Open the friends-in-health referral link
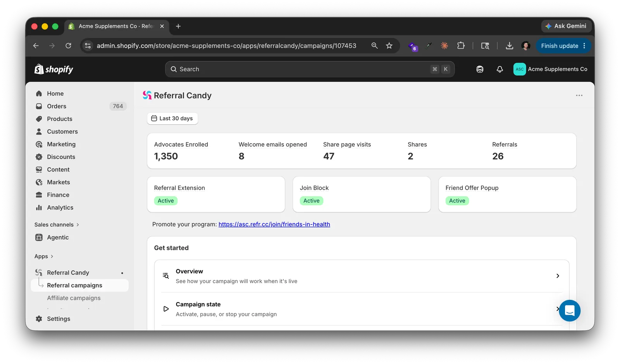620x364 pixels. click(x=274, y=224)
